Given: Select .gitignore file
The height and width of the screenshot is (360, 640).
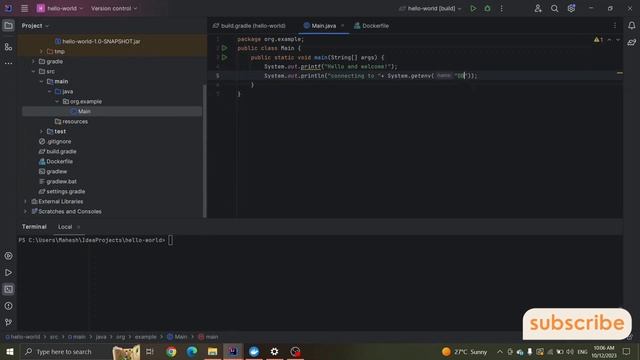Looking at the screenshot, I should (55, 142).
